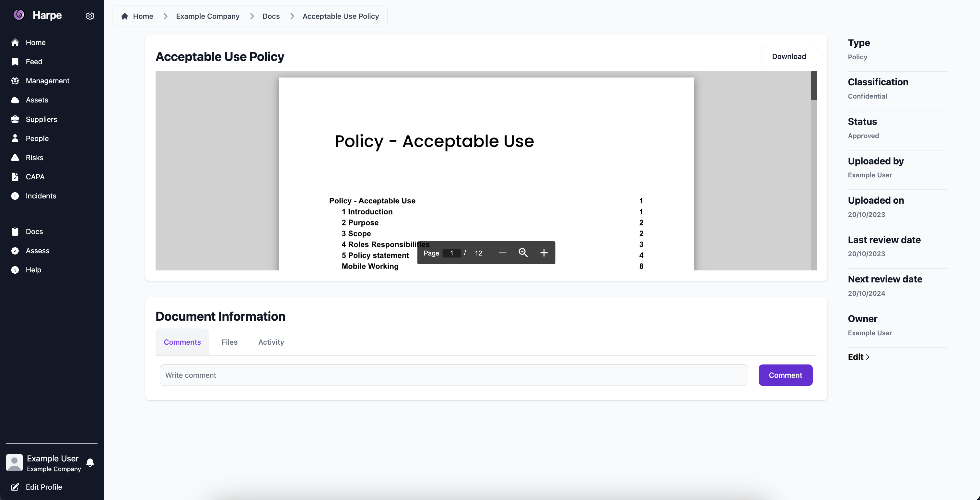Image resolution: width=980 pixels, height=500 pixels.
Task: Expand Edit chevron in details panel
Action: pyautogui.click(x=868, y=357)
